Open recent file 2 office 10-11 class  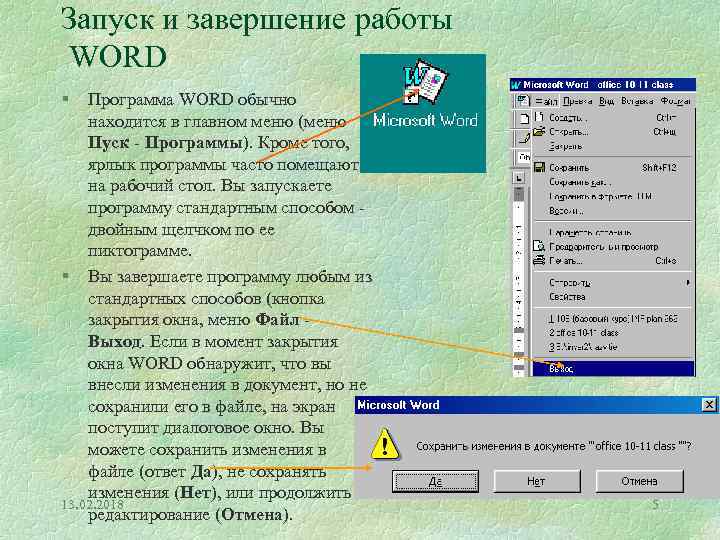pos(613,332)
